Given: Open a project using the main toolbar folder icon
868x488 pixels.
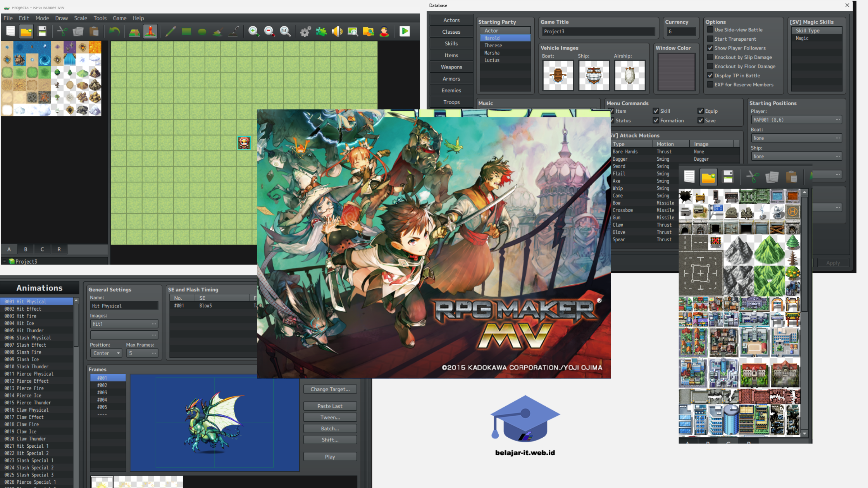Looking at the screenshot, I should [x=26, y=31].
